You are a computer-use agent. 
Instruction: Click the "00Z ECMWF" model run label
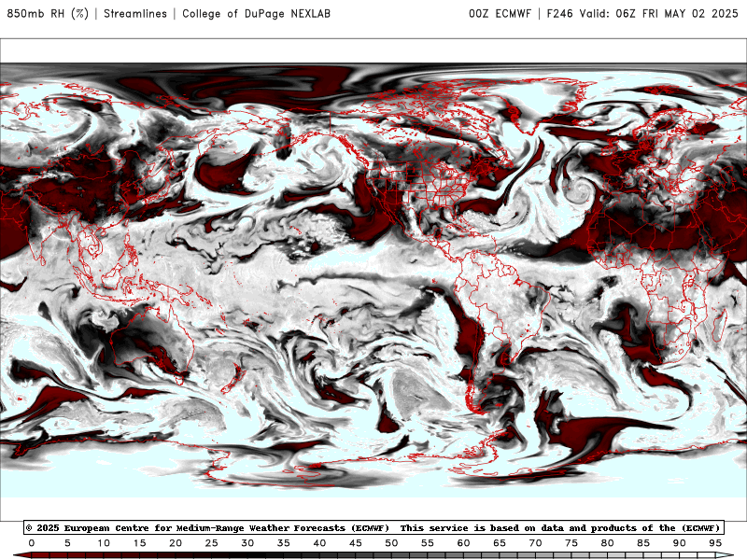[500, 14]
